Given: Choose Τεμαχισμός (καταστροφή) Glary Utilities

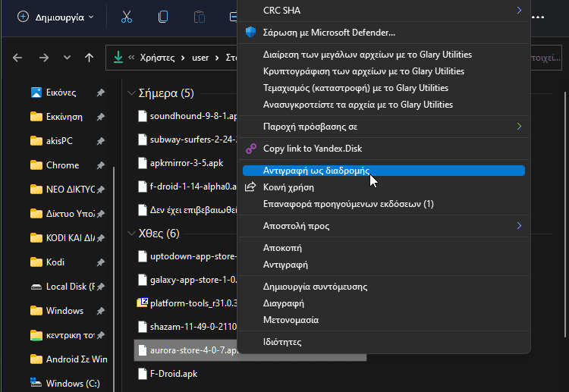Looking at the screenshot, I should [x=384, y=88].
